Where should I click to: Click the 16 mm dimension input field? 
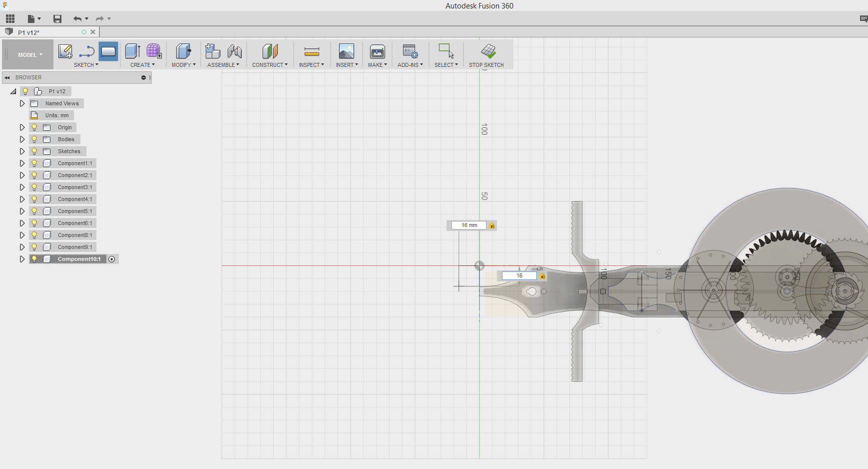pyautogui.click(x=469, y=226)
